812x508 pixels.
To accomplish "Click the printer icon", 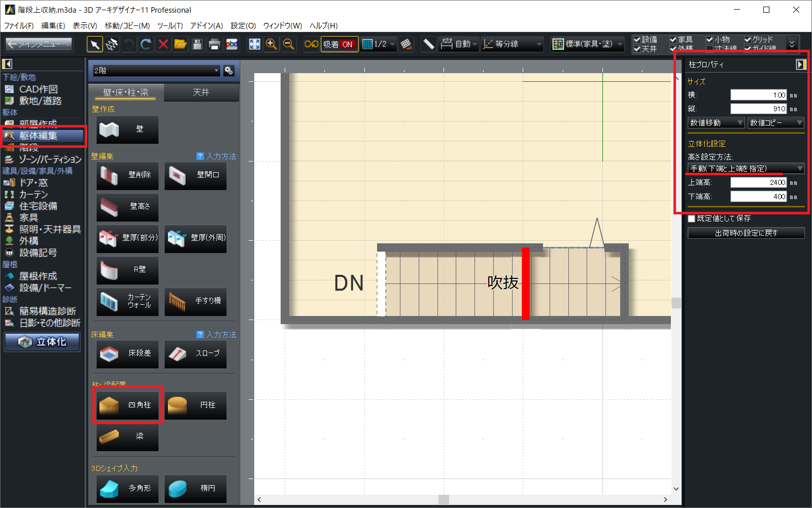I will [215, 45].
